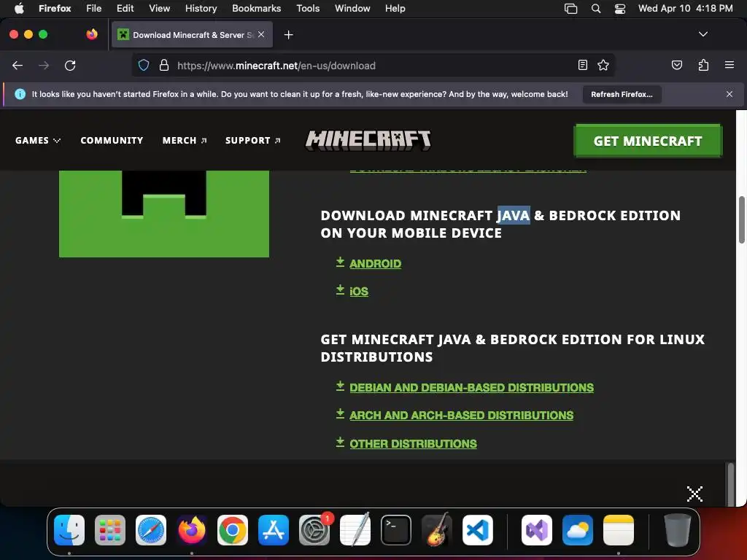This screenshot has height=560, width=747.
Task: Open Control Center in menu bar
Action: point(620,9)
